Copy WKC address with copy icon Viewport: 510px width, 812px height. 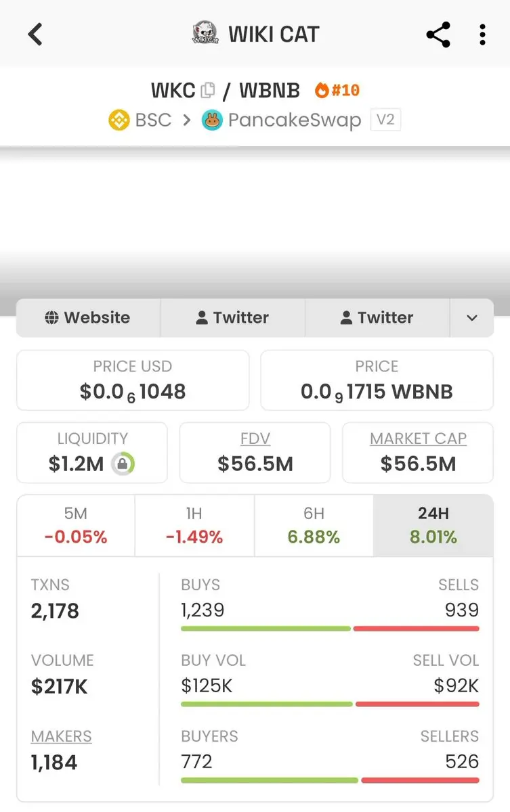click(x=208, y=90)
